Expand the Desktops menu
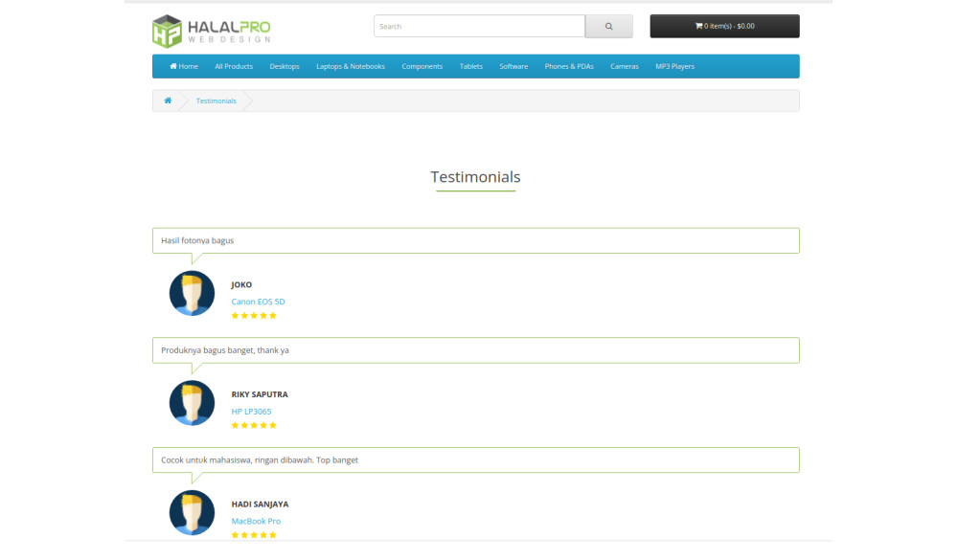This screenshot has height=560, width=958. pos(285,67)
